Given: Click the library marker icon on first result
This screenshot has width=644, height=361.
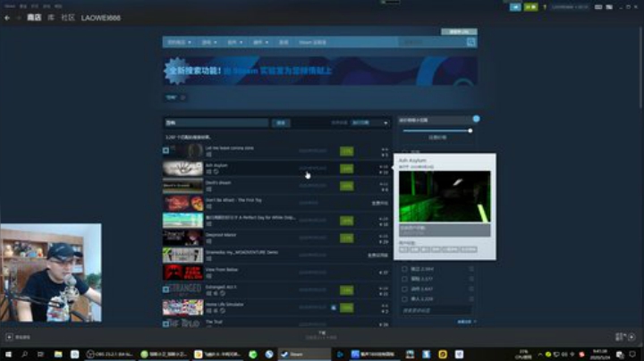Looking at the screenshot, I should tap(165, 150).
